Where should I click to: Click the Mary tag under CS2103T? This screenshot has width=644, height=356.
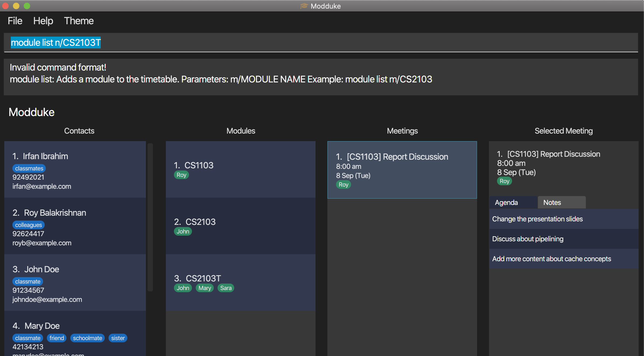[x=205, y=288]
